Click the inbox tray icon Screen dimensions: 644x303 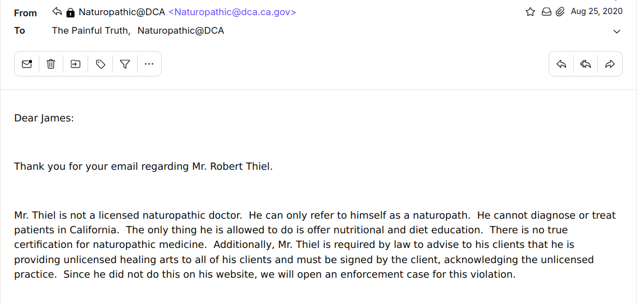tap(546, 12)
